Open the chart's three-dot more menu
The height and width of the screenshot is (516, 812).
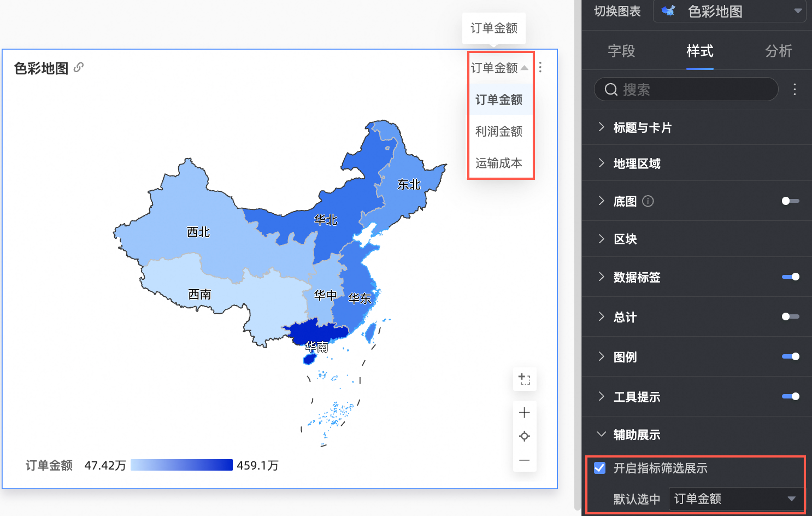click(540, 67)
